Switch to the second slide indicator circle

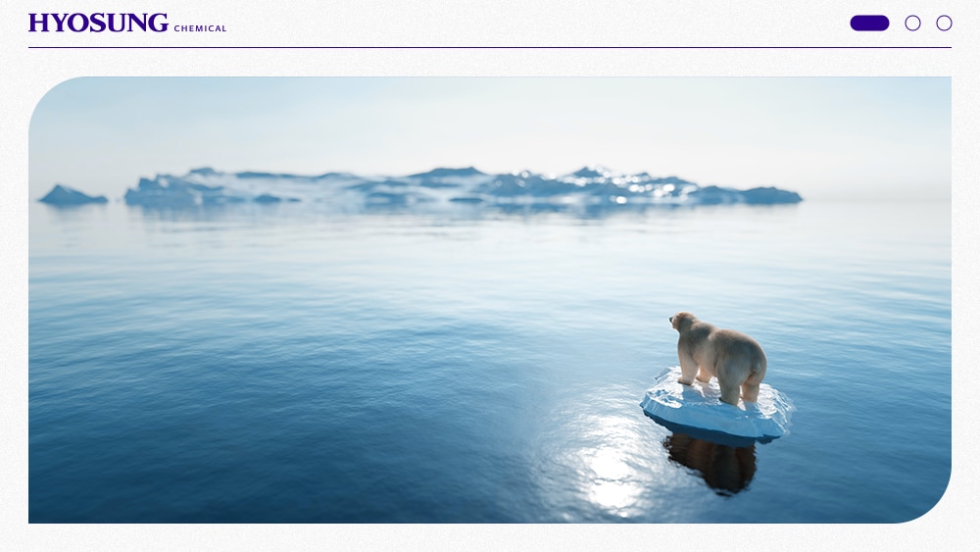click(x=912, y=24)
